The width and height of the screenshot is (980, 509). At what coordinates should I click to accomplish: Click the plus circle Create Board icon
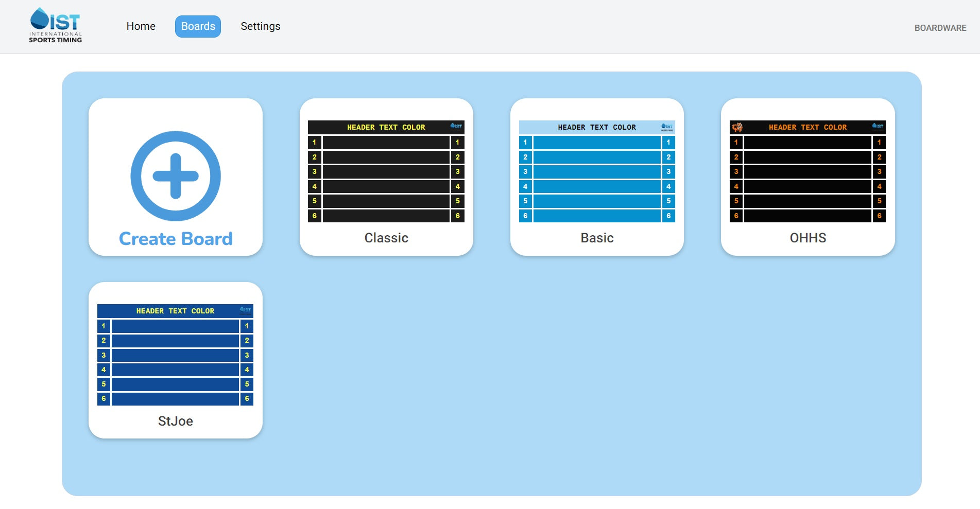176,176
